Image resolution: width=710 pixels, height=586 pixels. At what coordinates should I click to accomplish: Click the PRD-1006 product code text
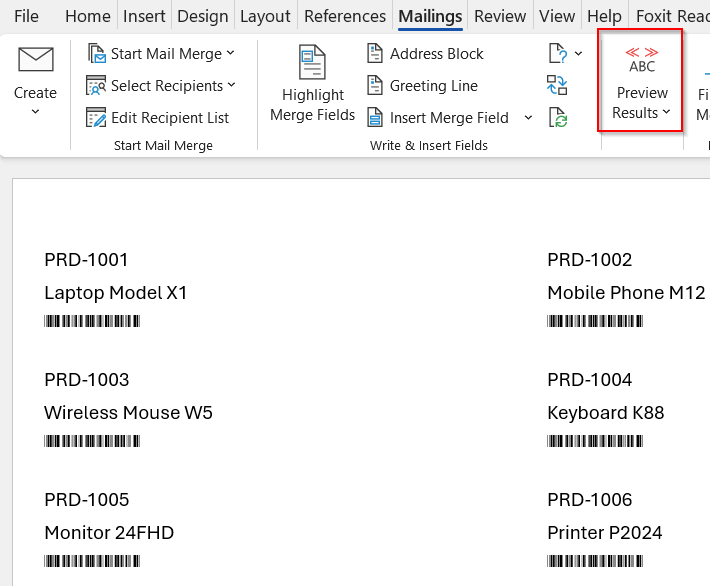[590, 500]
